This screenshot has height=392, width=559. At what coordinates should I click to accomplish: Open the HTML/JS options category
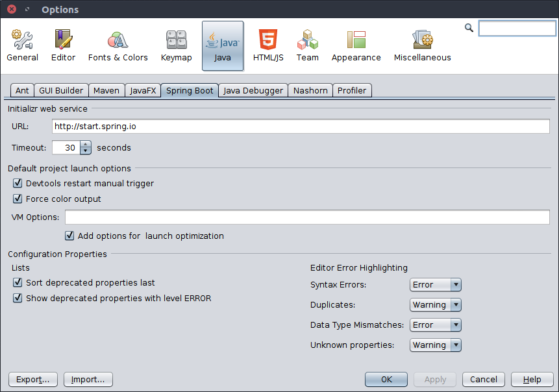268,45
